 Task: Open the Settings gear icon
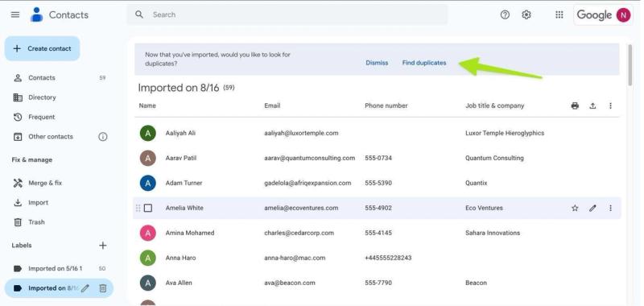click(526, 14)
